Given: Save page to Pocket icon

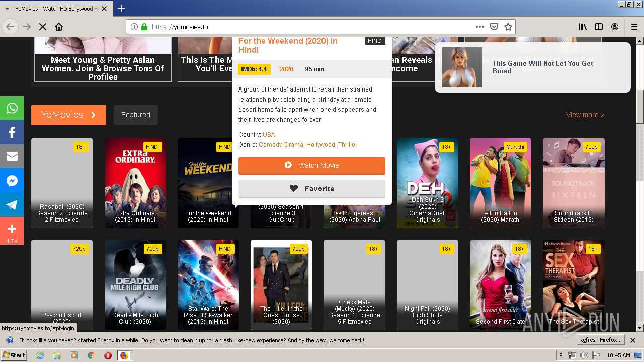Looking at the screenshot, I should [x=494, y=27].
